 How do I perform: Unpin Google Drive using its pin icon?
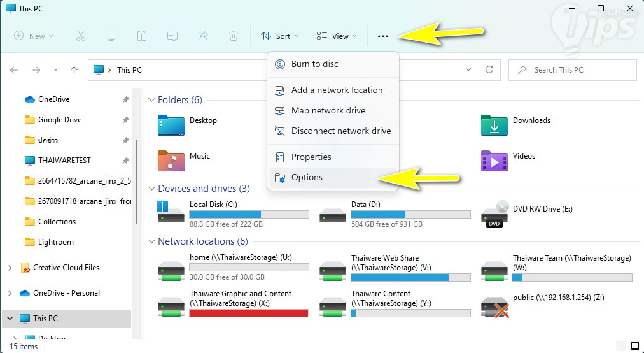125,120
